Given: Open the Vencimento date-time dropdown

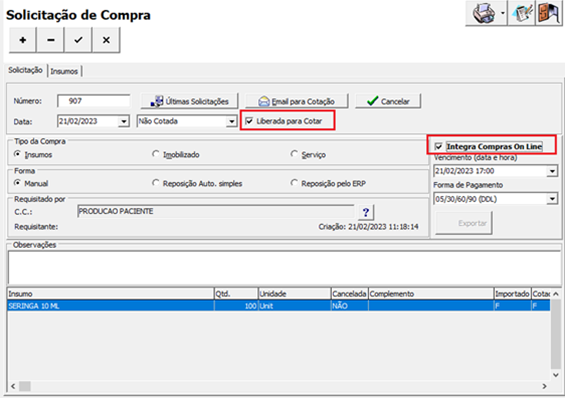Looking at the screenshot, I should [552, 171].
